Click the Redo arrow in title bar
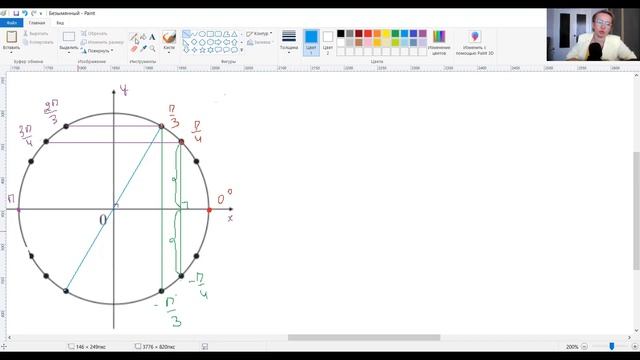 [x=33, y=13]
